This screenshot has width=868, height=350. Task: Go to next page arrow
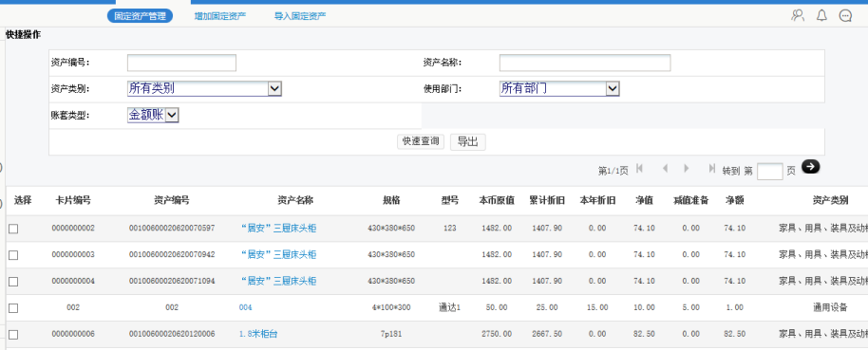tap(687, 169)
